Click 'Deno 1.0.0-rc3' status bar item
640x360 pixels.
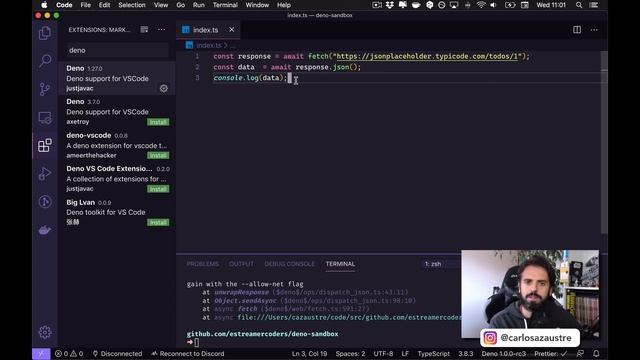tap(504, 354)
